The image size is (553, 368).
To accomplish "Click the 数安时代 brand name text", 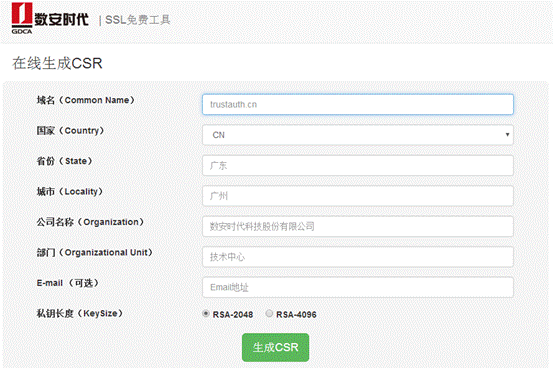I will coord(61,19).
